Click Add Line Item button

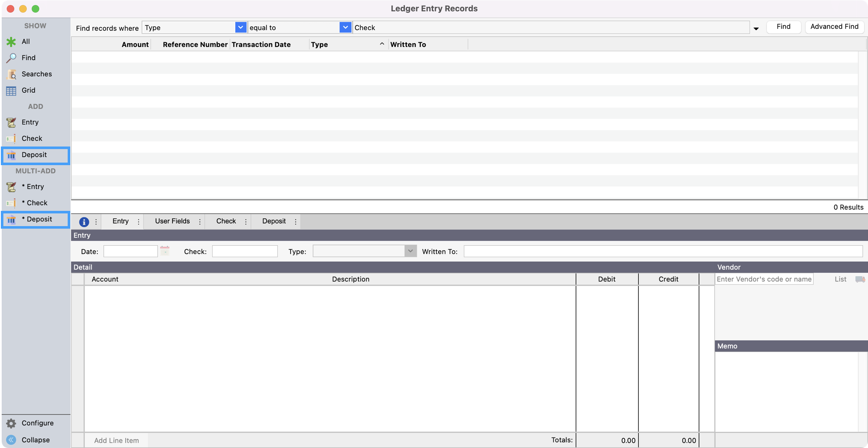click(x=116, y=440)
